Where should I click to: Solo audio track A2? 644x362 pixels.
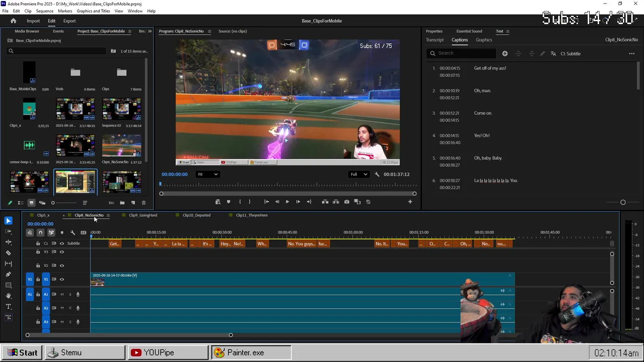[70, 308]
